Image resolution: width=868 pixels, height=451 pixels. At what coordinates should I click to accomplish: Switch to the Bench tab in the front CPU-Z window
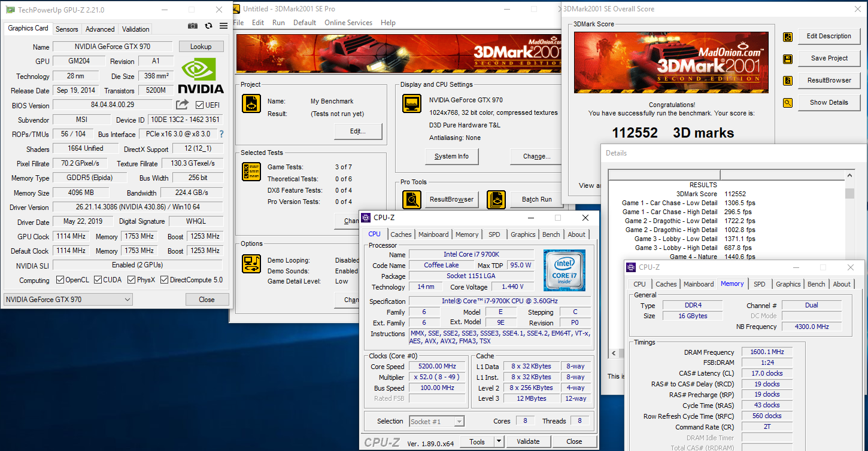(x=551, y=234)
